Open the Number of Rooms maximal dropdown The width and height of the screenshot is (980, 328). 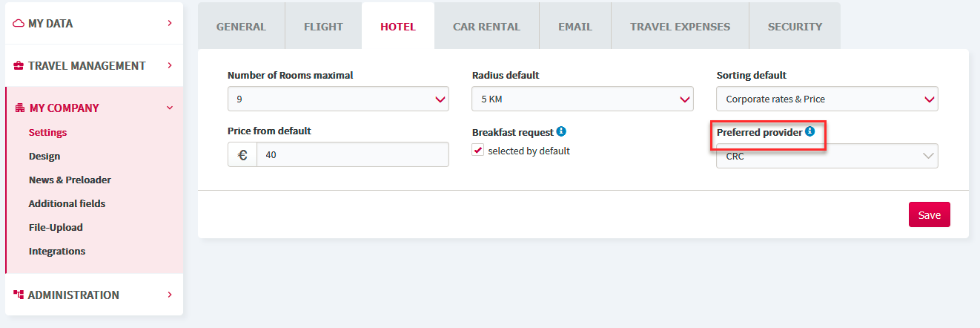pyautogui.click(x=338, y=99)
